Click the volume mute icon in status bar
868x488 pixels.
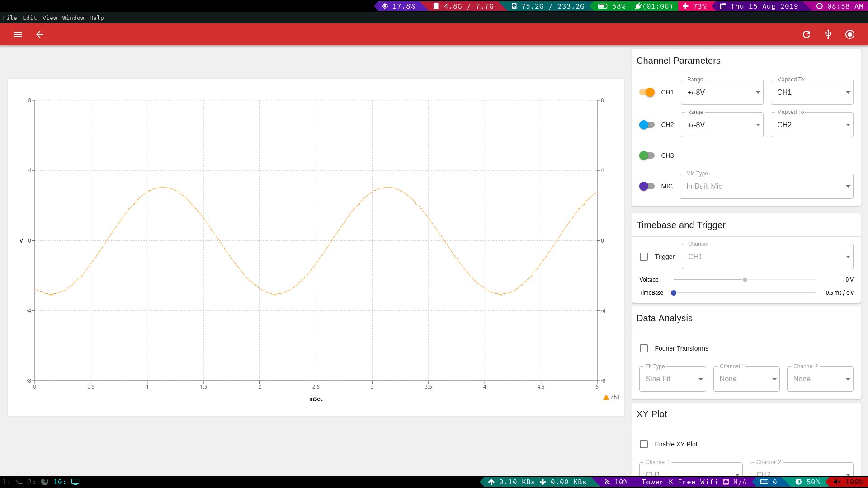tap(837, 482)
